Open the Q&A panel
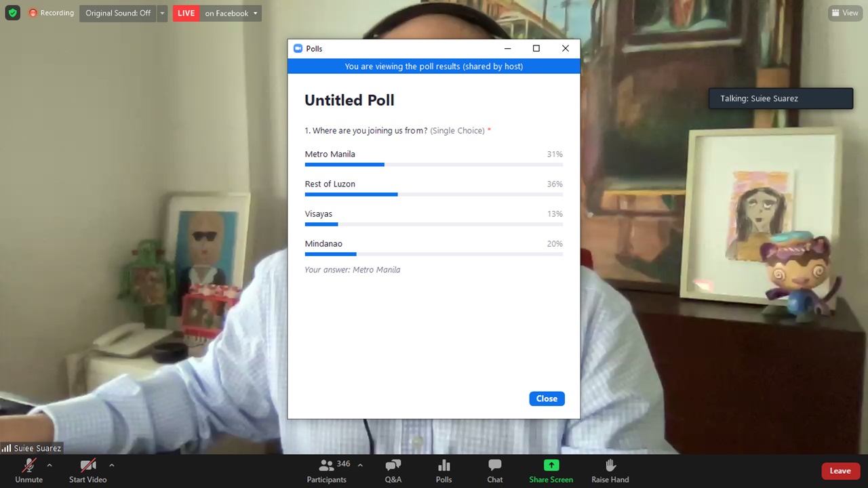Viewport: 868px width, 488px height. point(393,470)
